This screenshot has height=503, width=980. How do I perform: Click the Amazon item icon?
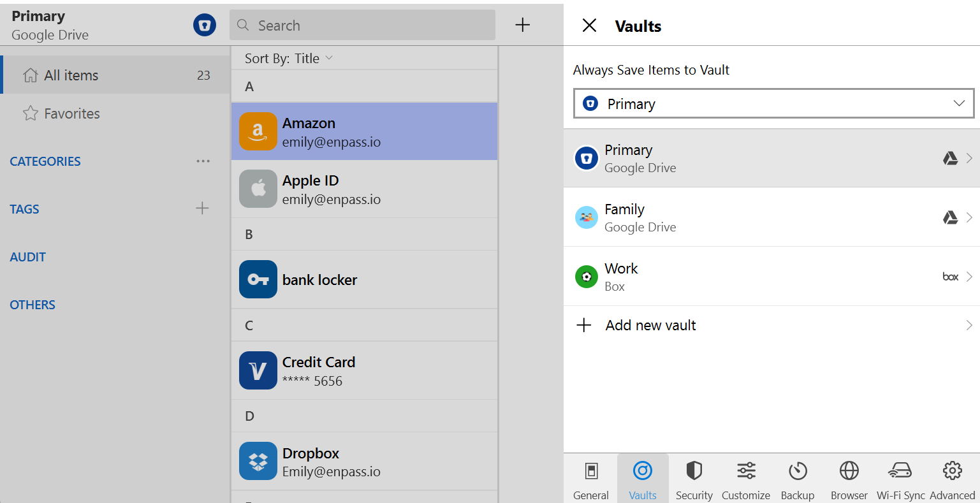[258, 131]
